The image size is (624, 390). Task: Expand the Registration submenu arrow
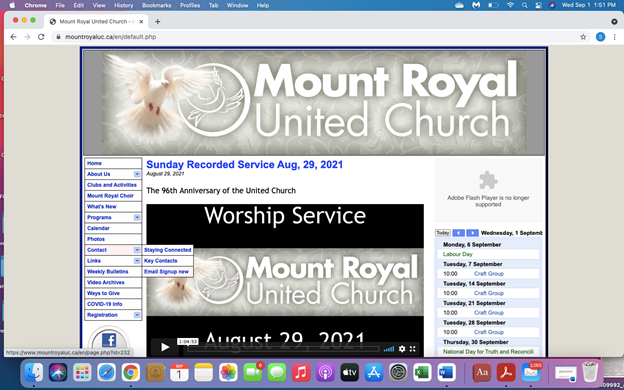click(137, 315)
